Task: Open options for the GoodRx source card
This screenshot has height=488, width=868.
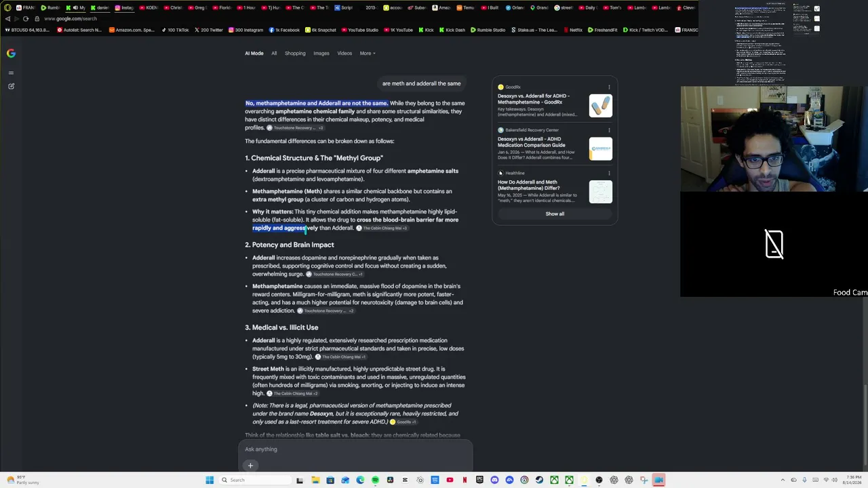Action: coord(609,87)
